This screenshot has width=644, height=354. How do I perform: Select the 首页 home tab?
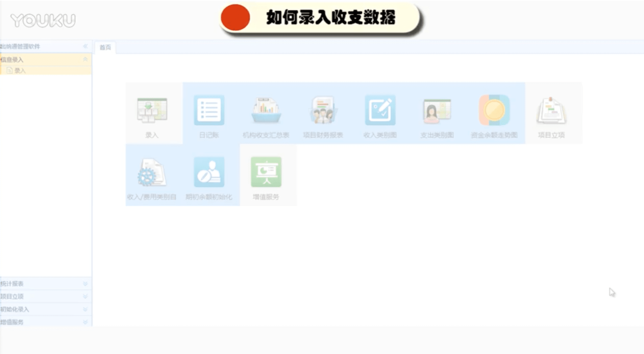point(105,47)
